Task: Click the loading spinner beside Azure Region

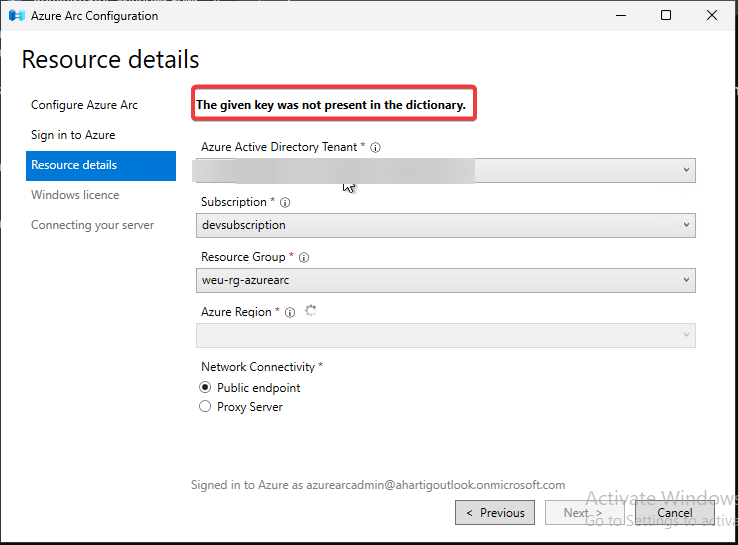Action: (x=310, y=311)
